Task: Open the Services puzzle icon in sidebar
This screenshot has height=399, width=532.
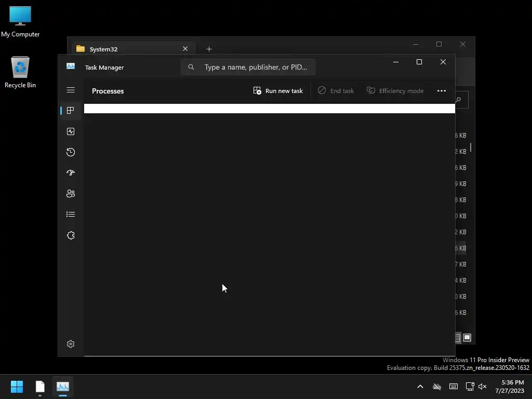Action: [71, 235]
